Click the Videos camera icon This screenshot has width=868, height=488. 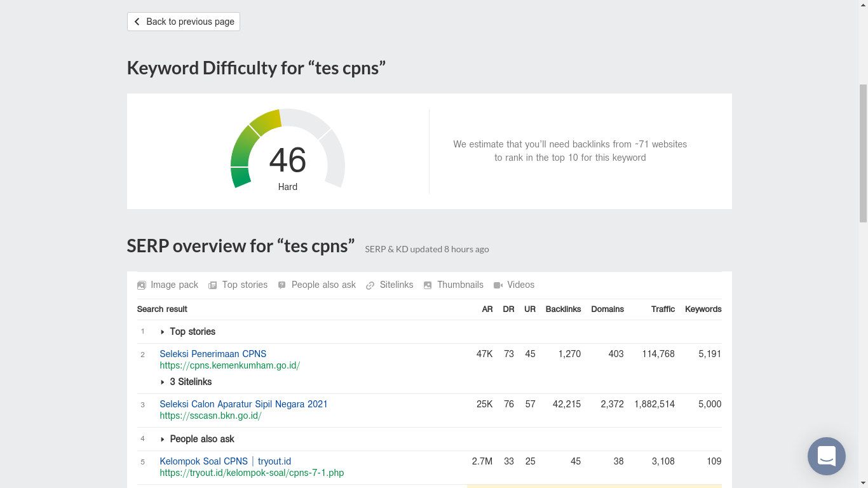(498, 285)
